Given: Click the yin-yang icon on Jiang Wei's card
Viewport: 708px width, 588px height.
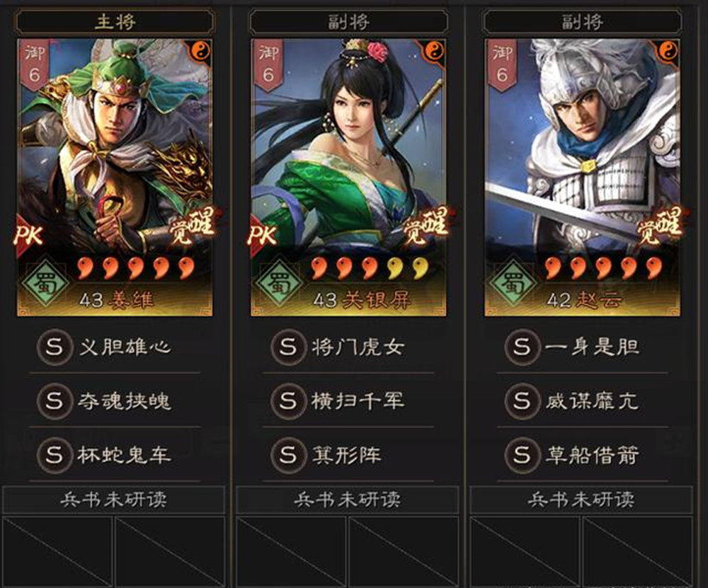Looking at the screenshot, I should click(200, 50).
